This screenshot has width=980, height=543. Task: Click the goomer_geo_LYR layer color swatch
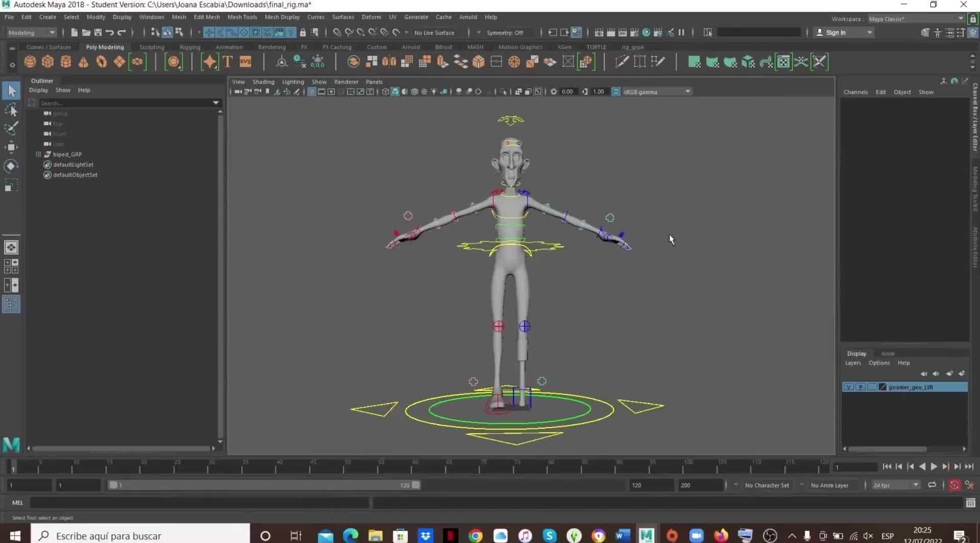(x=883, y=387)
